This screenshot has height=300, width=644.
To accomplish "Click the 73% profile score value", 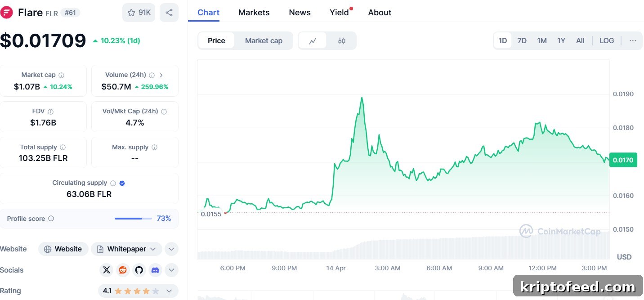I will [164, 219].
